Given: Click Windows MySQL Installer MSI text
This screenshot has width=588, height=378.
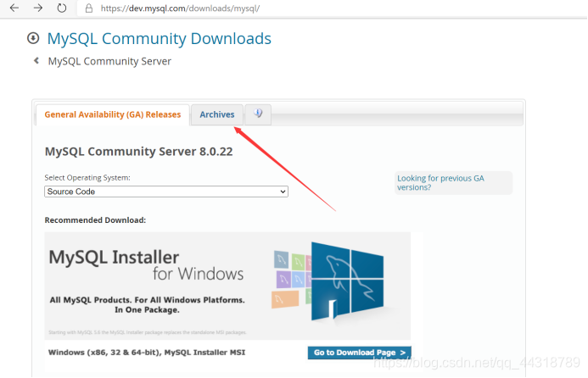Looking at the screenshot, I should (147, 353).
